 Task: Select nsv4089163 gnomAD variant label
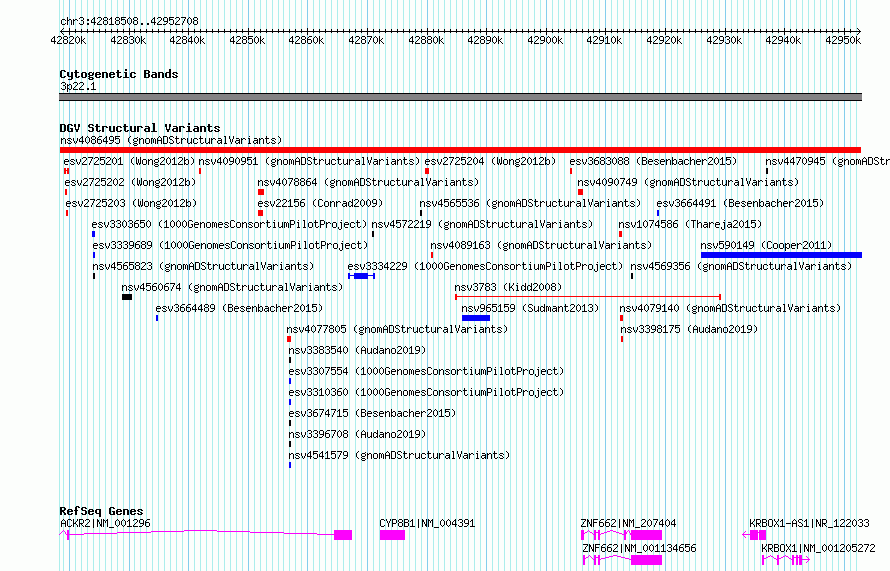[541, 245]
